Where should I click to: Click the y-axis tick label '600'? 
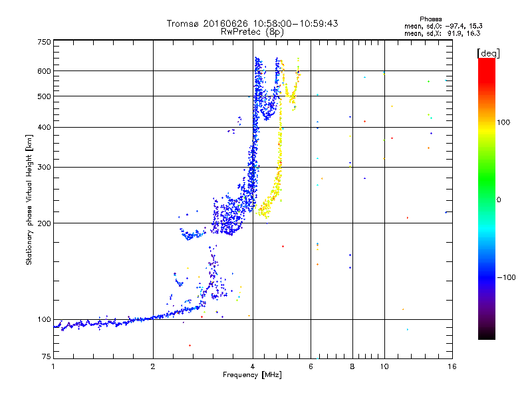[44, 71]
